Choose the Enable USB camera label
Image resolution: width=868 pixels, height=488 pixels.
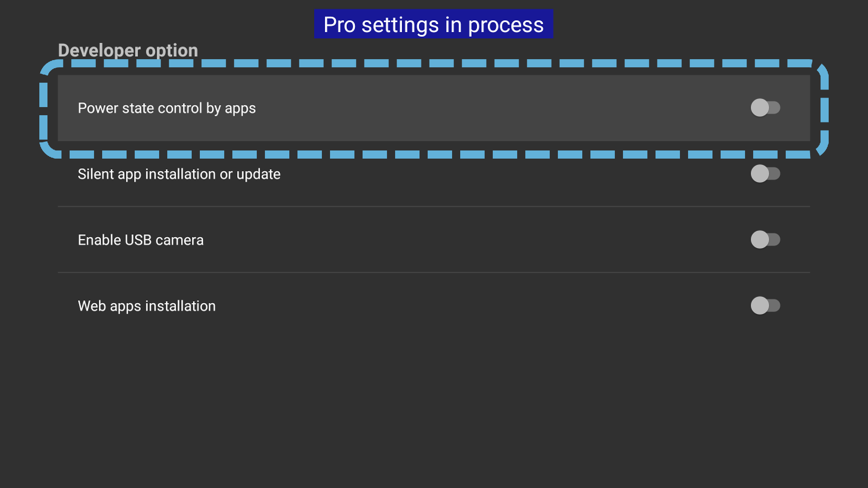tap(141, 240)
